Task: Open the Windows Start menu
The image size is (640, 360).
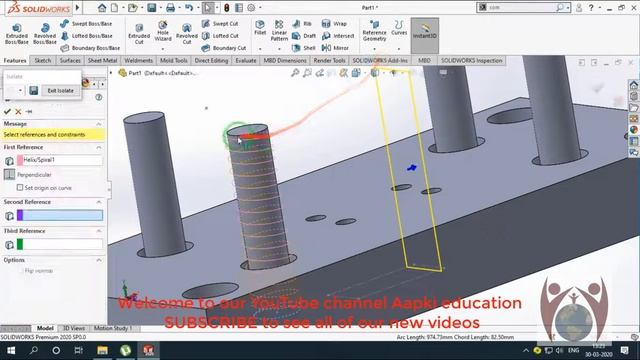Action: point(11,350)
